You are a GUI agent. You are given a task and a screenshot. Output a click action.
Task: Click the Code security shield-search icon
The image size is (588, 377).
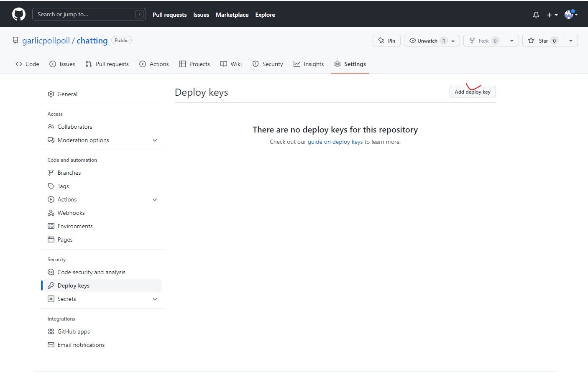pyautogui.click(x=51, y=272)
